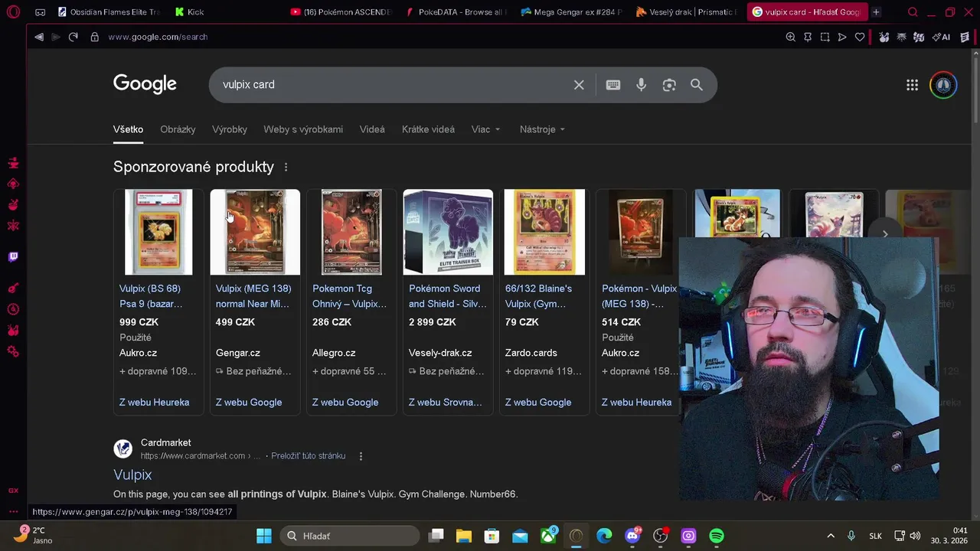Viewport: 980px width, 551px height.
Task: Expand the Viac search filter dropdown
Action: (485, 129)
